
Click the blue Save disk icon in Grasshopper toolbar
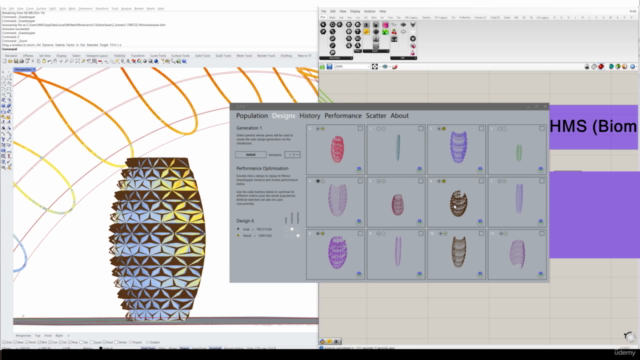pyautogui.click(x=329, y=67)
